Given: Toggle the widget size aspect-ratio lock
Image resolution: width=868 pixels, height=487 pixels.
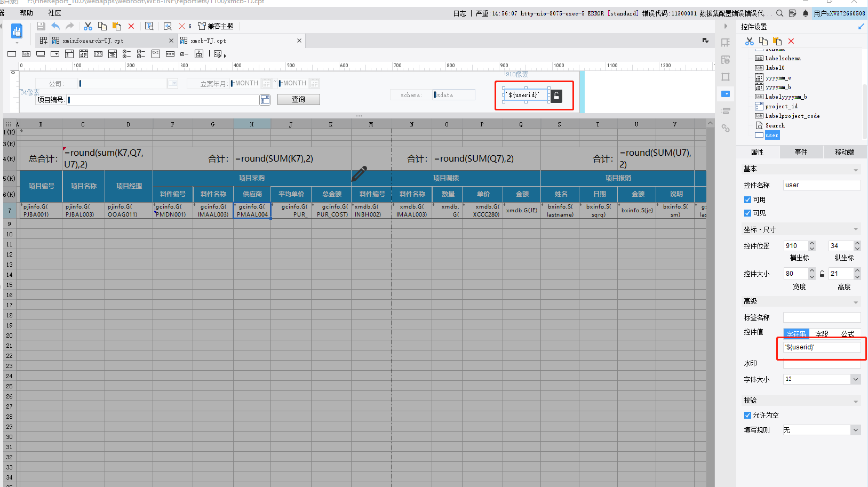Looking at the screenshot, I should 822,274.
